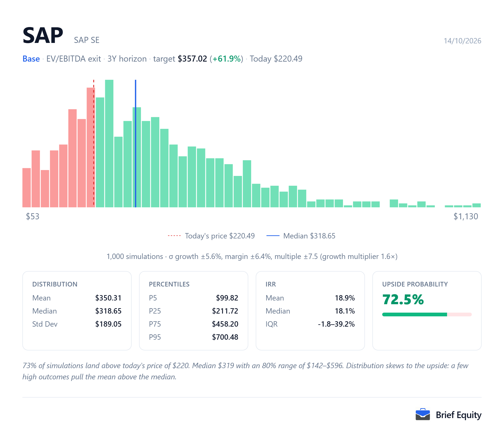
Task: Click the P5 value $99.82
Action: [227, 298]
